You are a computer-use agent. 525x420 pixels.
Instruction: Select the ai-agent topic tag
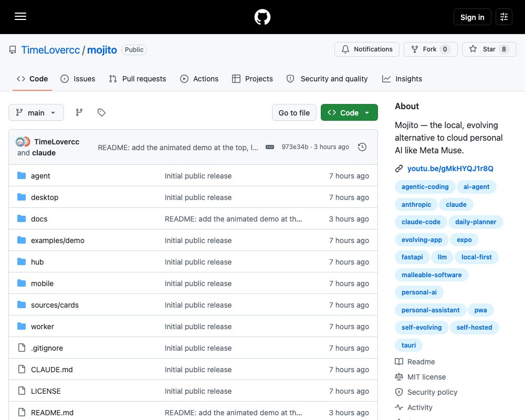(476, 186)
